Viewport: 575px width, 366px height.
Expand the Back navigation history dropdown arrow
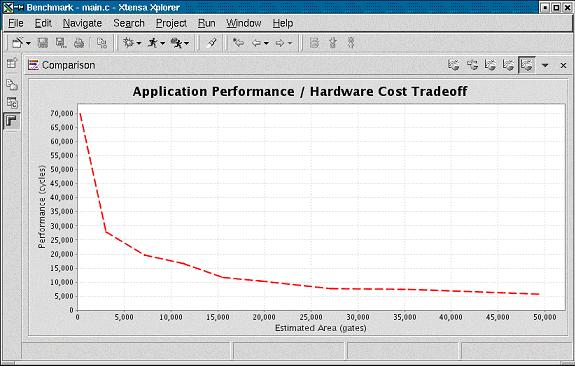point(266,44)
